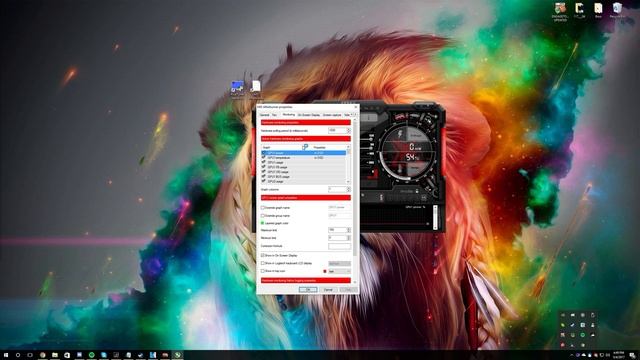Click the Cortana circle icon in taskbar
The height and width of the screenshot is (360, 640).
pyautogui.click(x=18, y=355)
